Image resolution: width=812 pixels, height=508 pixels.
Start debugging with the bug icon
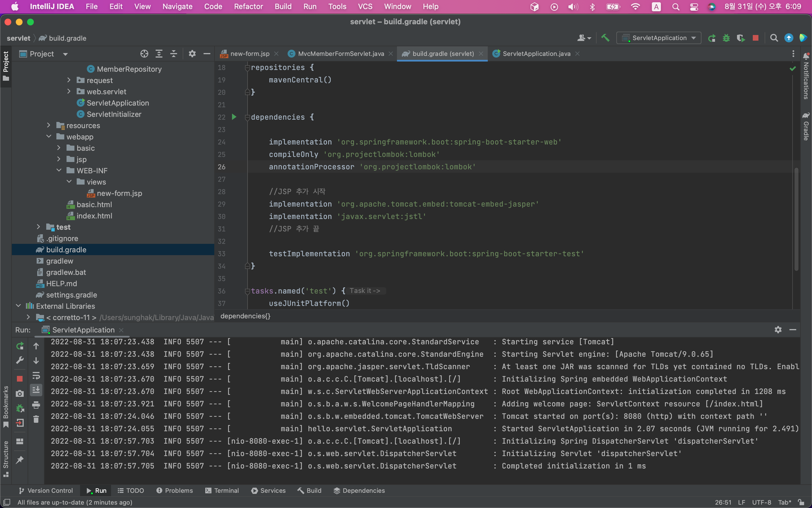tap(726, 38)
